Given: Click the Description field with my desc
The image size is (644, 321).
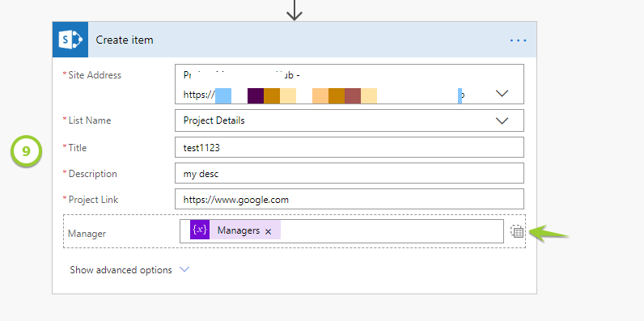Looking at the screenshot, I should coord(350,173).
